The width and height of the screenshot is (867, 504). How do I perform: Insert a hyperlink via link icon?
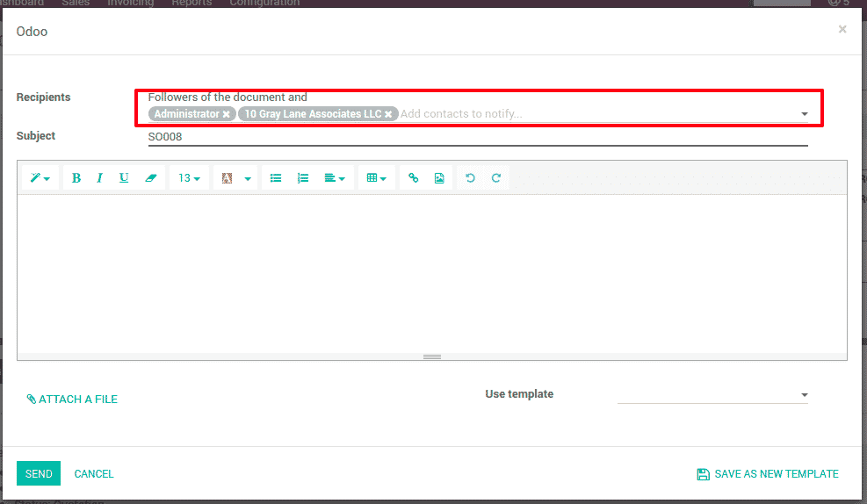[414, 178]
